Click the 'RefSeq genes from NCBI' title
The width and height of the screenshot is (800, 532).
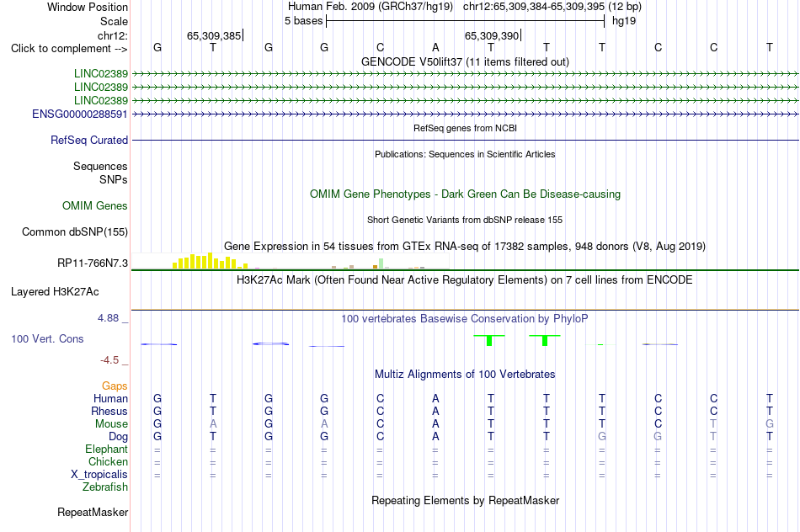pyautogui.click(x=465, y=128)
